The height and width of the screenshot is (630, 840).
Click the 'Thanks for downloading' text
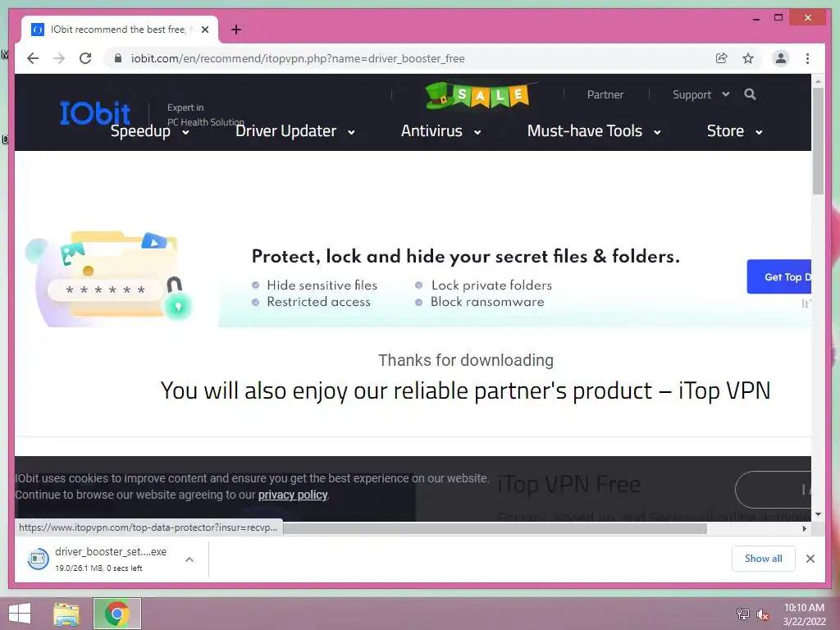point(466,360)
